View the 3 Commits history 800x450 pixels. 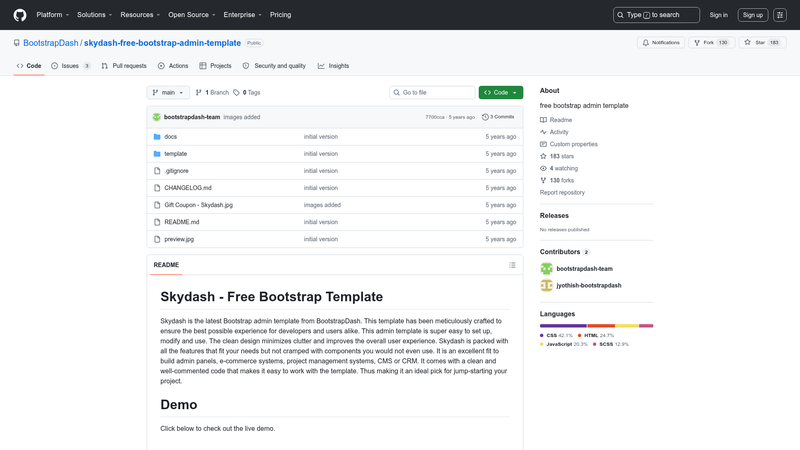tap(498, 117)
